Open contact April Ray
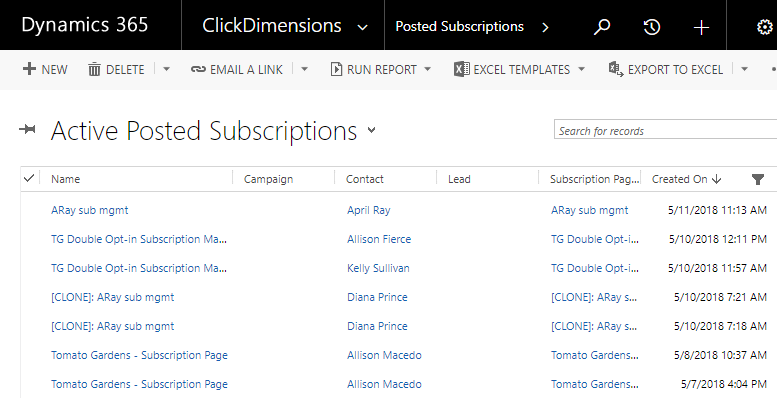This screenshot has width=777, height=398. coord(369,210)
